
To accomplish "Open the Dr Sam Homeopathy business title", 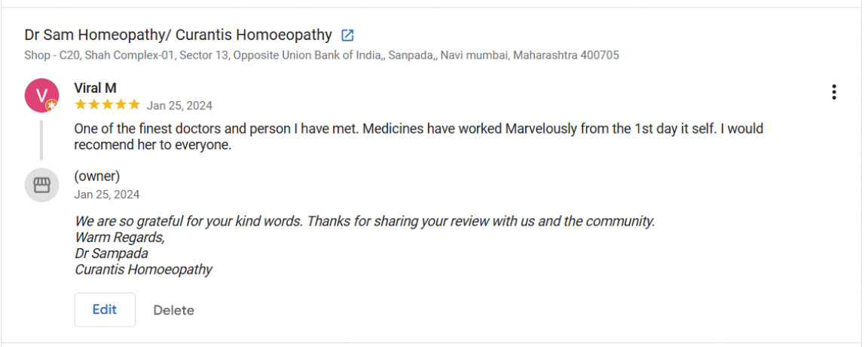I will point(178,35).
